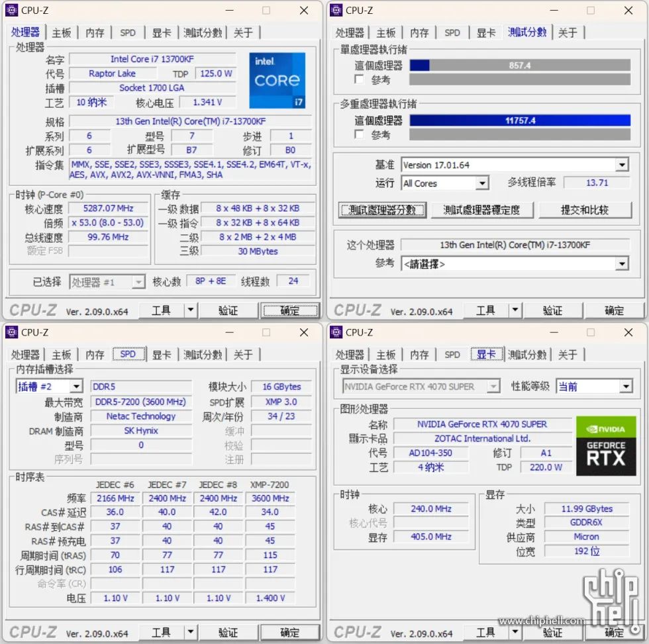Click the NVIDIA GeForce RTX logo image
Image resolution: width=649 pixels, height=644 pixels.
pyautogui.click(x=606, y=446)
